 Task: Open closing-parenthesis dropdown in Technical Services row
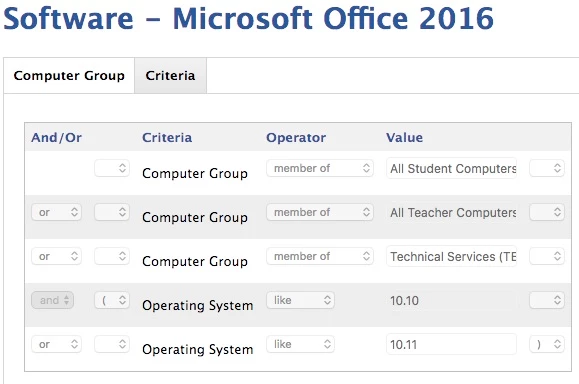pos(547,256)
